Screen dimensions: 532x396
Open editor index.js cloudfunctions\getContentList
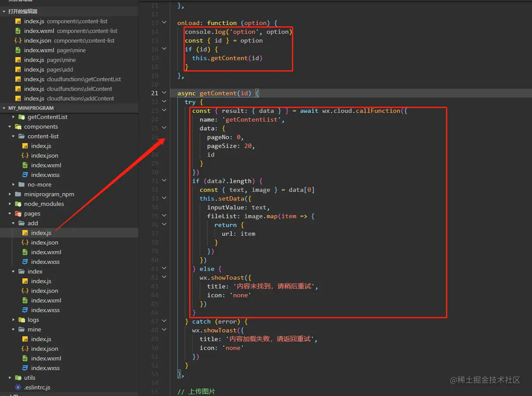click(x=69, y=79)
